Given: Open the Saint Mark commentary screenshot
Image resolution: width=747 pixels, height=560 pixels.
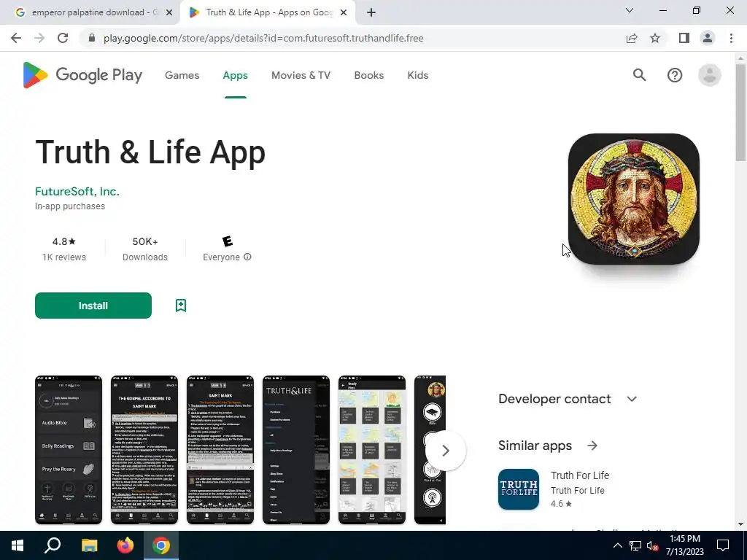Looking at the screenshot, I should pos(220,450).
